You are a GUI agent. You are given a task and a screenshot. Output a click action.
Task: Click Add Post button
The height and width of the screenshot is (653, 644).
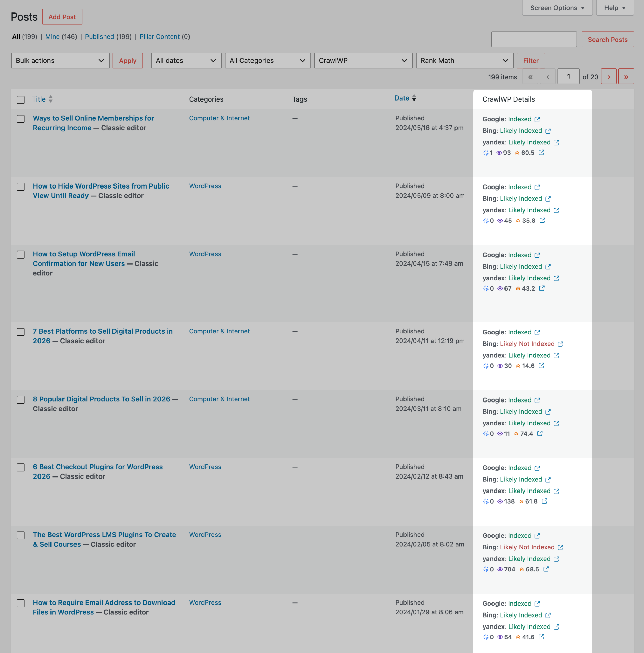(62, 17)
